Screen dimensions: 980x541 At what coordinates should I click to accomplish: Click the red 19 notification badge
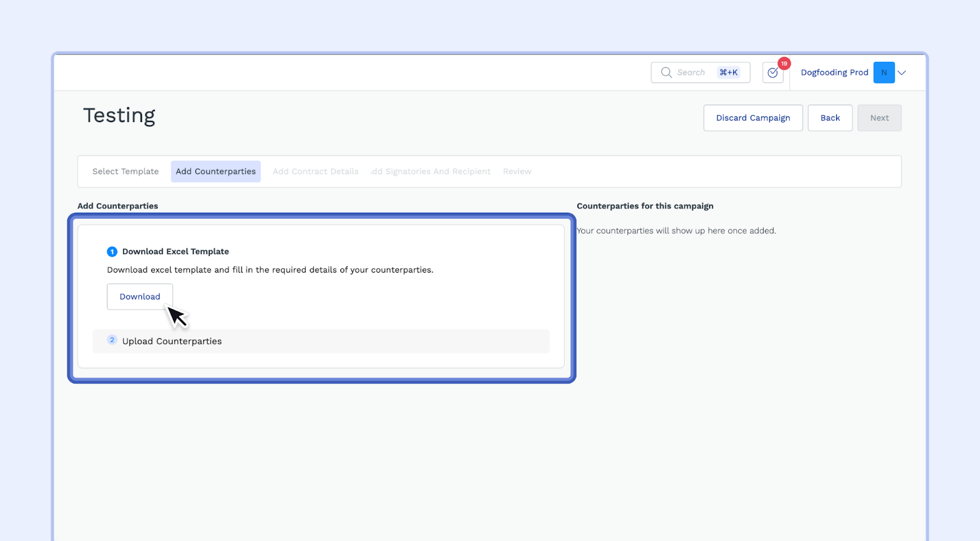[x=784, y=64]
